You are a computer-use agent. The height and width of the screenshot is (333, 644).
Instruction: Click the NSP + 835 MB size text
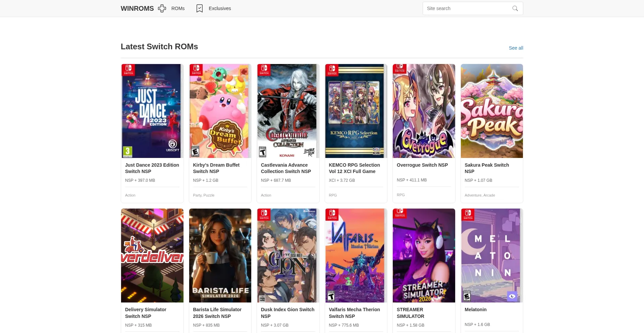point(206,325)
